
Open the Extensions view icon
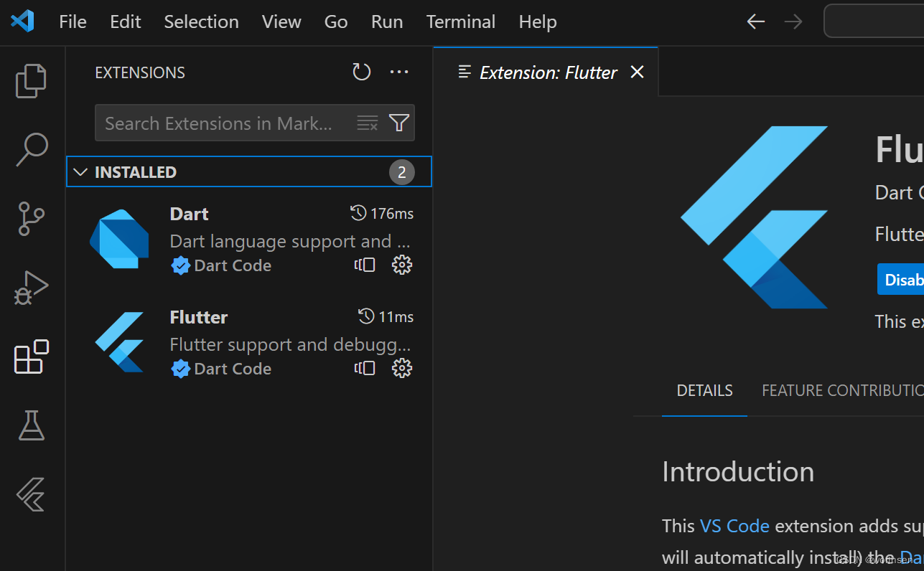coord(32,357)
